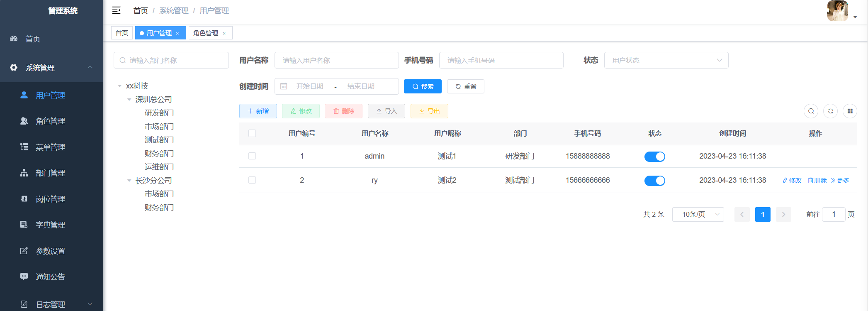
Task: Click the 重置 button
Action: tap(465, 86)
